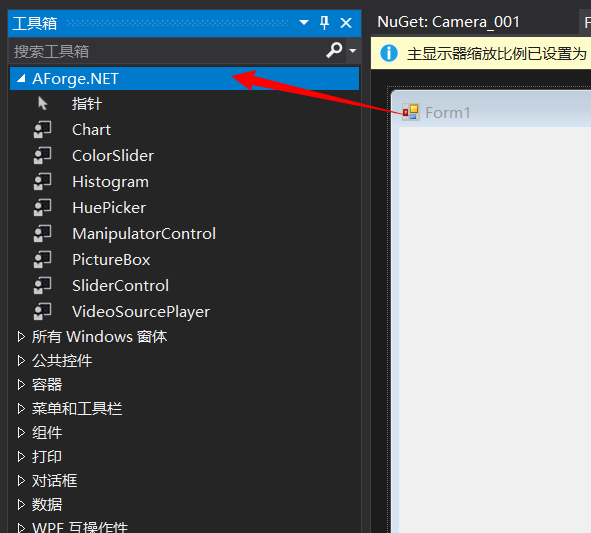Expand the 打印 group

21,456
